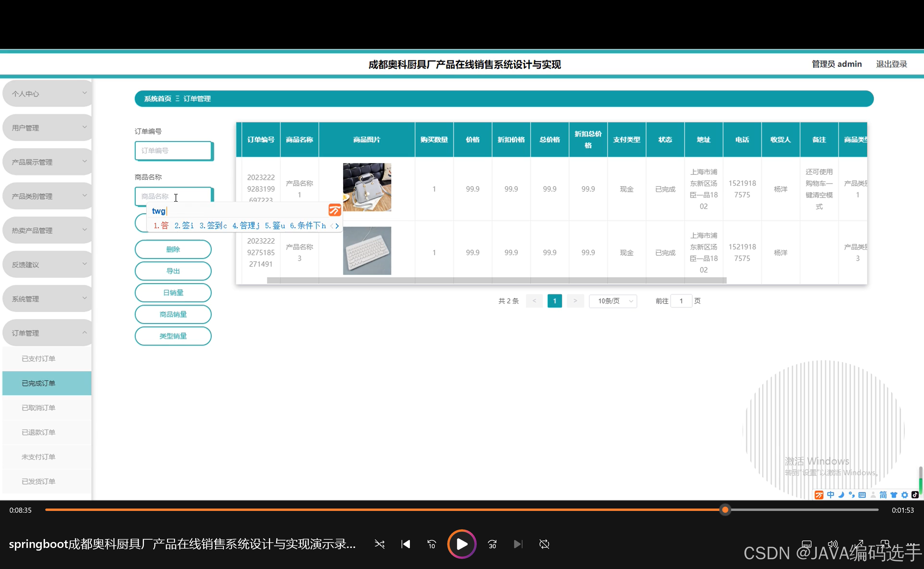
Task: Expand the 用户管理 sidebar menu
Action: [47, 127]
